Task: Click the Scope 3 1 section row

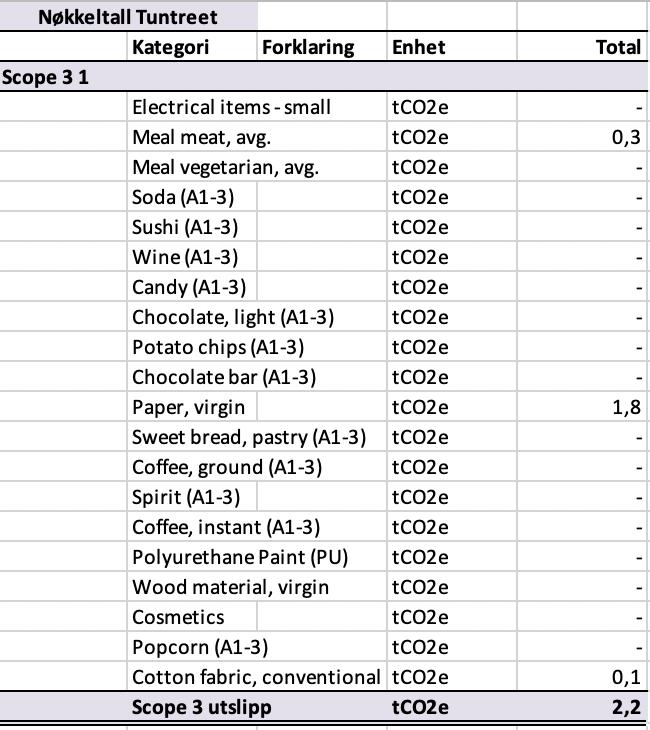Action: pos(324,77)
